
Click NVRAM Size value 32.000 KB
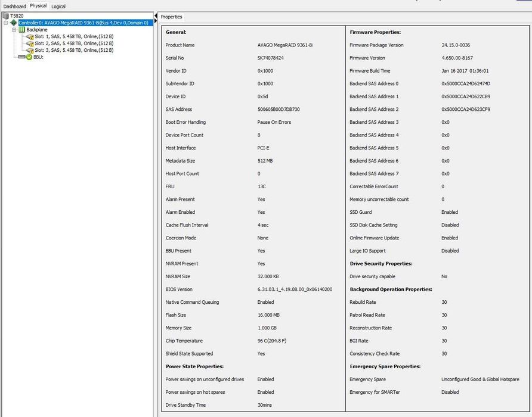tap(268, 276)
